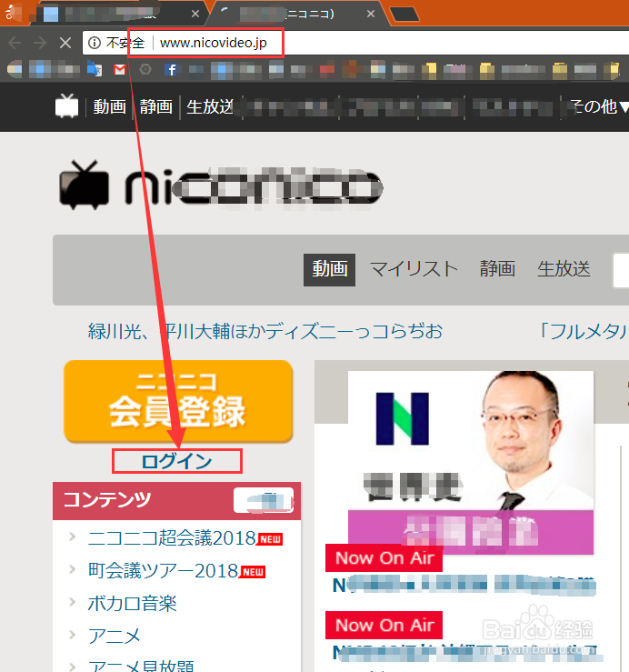Viewport: 629px width, 672px height.
Task: Click the site info icon beside 不安全
Action: pyautogui.click(x=95, y=43)
